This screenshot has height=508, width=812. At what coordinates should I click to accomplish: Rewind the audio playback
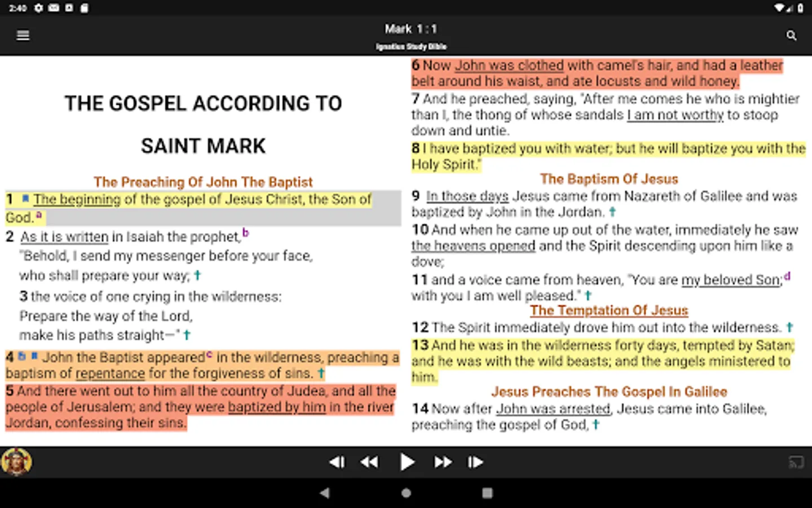pyautogui.click(x=369, y=462)
